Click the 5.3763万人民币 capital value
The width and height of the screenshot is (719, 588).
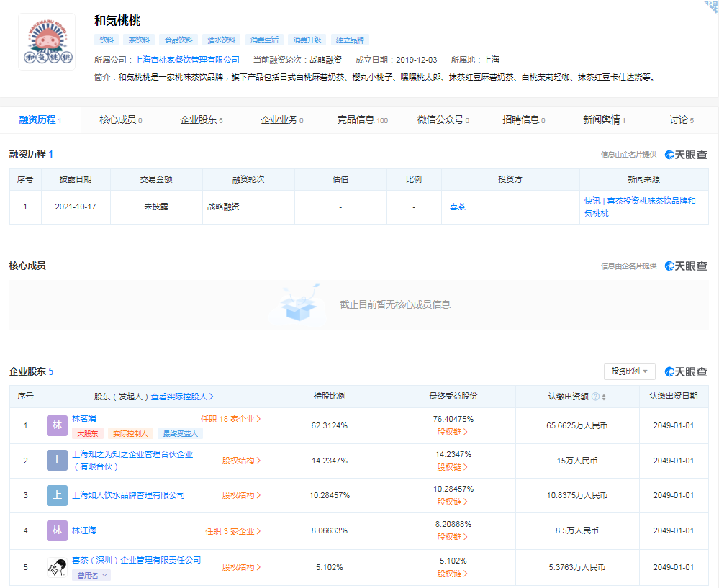576,567
